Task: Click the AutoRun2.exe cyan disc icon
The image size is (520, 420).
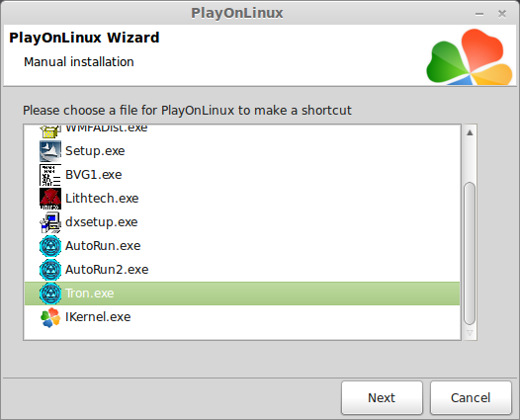Action: [x=50, y=270]
